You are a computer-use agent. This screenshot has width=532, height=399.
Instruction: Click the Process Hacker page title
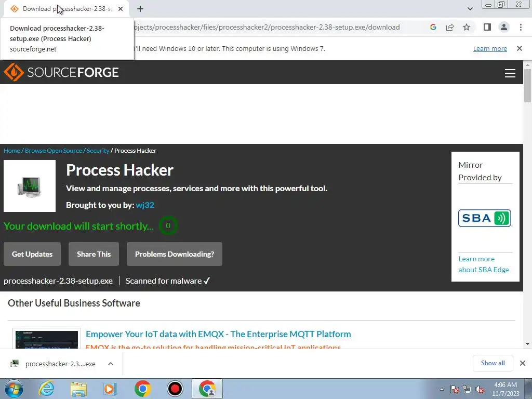[x=120, y=170]
